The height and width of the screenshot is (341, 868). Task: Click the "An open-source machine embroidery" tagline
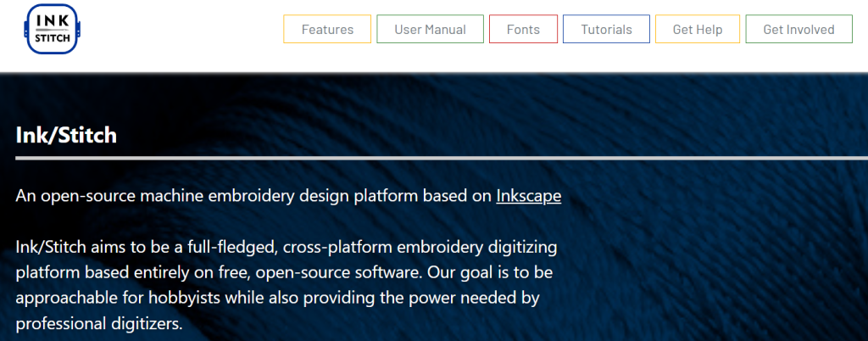288,196
